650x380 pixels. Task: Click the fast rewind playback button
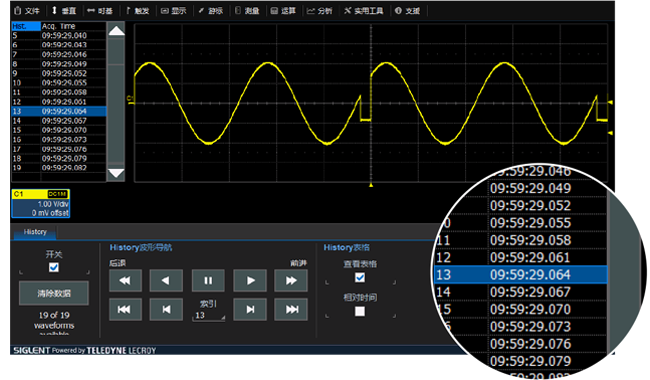tap(125, 281)
